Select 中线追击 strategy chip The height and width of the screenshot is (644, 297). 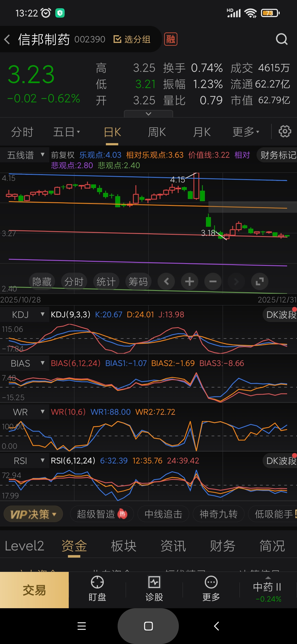(x=163, y=514)
